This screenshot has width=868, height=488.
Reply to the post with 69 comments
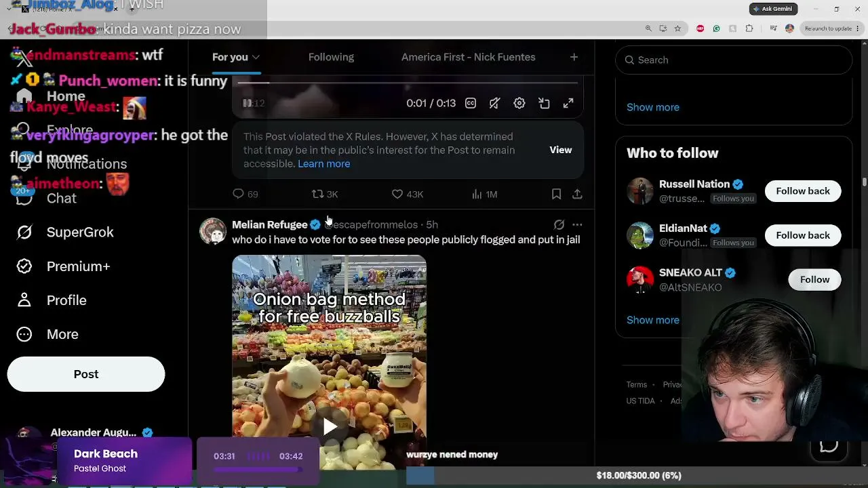(x=245, y=195)
